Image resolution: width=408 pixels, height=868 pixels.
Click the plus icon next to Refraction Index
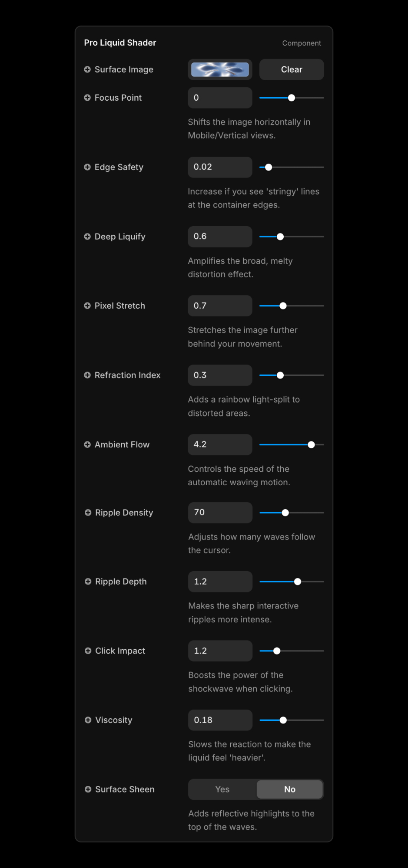[x=87, y=375]
